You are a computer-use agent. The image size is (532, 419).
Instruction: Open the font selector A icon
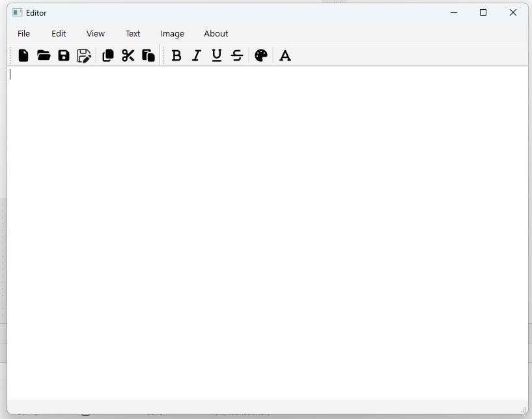pyautogui.click(x=285, y=56)
